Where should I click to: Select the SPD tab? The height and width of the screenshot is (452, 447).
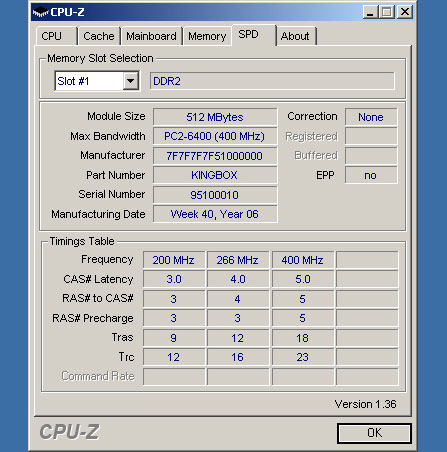pos(253,35)
